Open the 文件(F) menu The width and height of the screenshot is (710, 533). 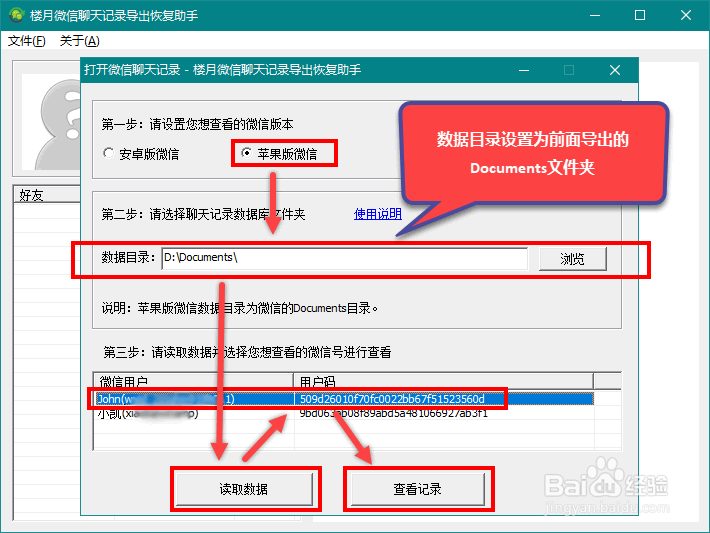(27, 41)
